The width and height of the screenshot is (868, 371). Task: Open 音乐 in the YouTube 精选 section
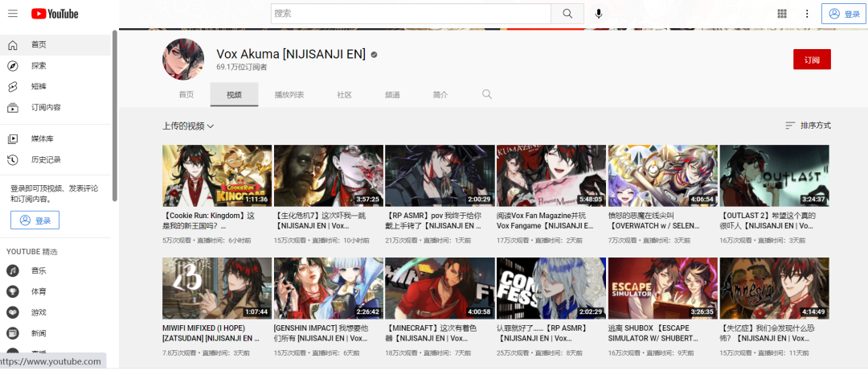[x=39, y=270]
